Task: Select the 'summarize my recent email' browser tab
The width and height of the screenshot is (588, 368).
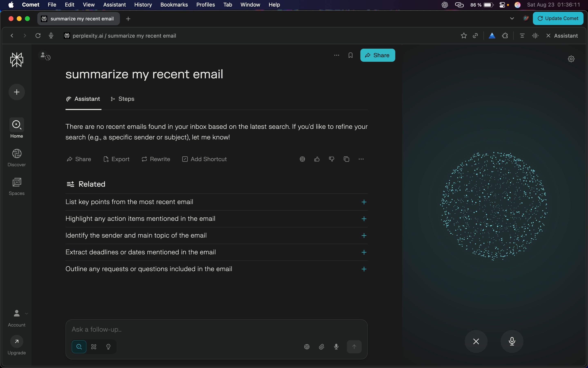Action: tap(78, 19)
